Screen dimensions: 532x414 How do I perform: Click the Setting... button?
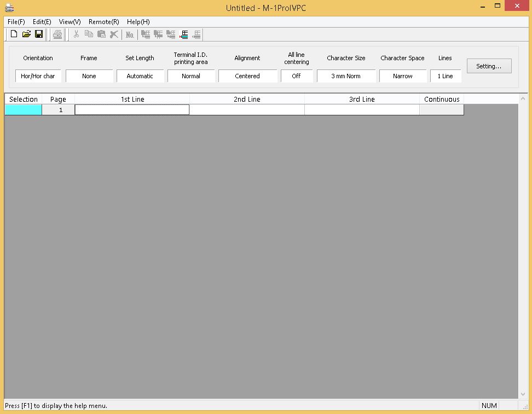489,66
